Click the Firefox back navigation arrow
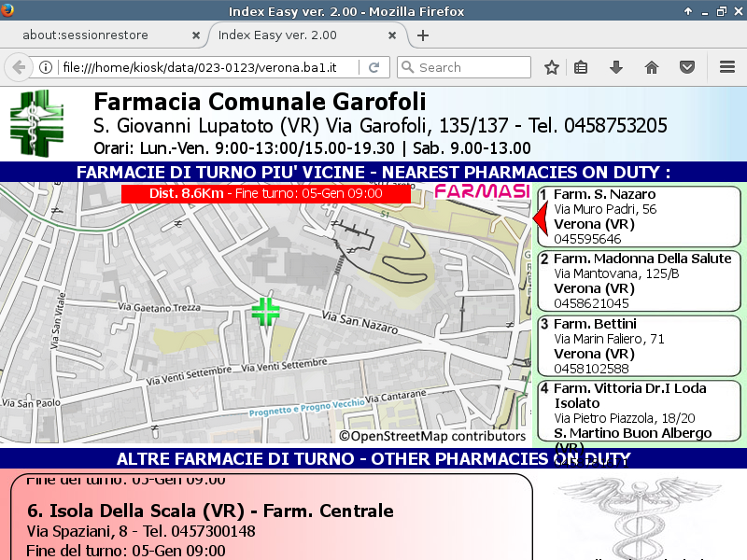 18,67
